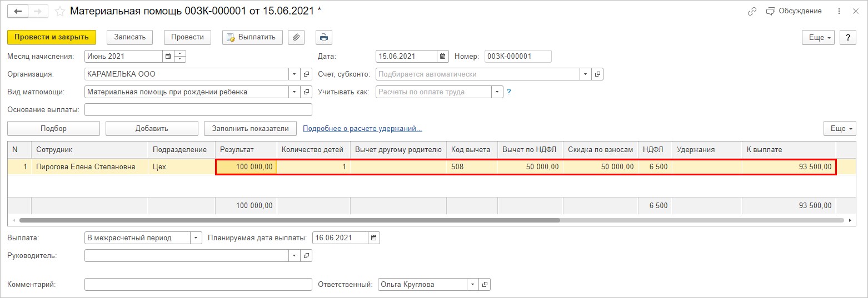Click Заполнить показатели button
This screenshot has width=868, height=298.
(250, 128)
